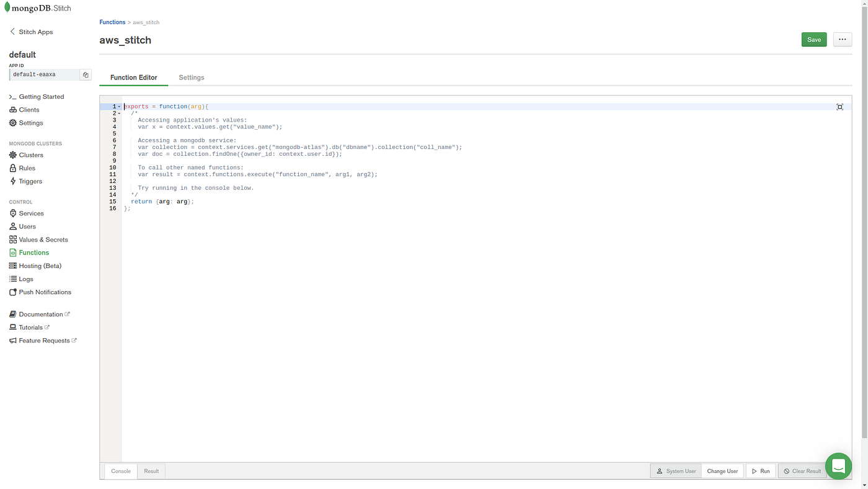The width and height of the screenshot is (868, 489).
Task: Switch to the Settings tab
Action: (x=191, y=77)
